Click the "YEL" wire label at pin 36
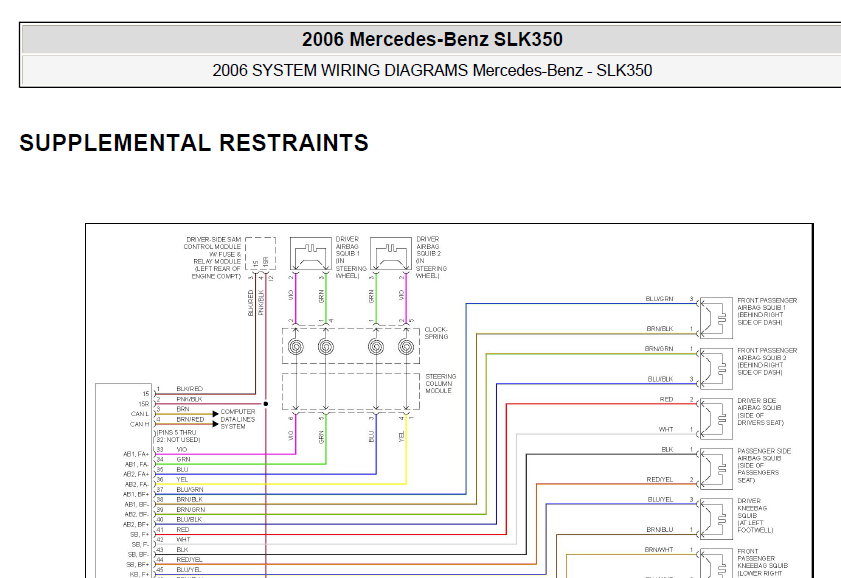Image resolution: width=841 pixels, height=578 pixels. (182, 479)
